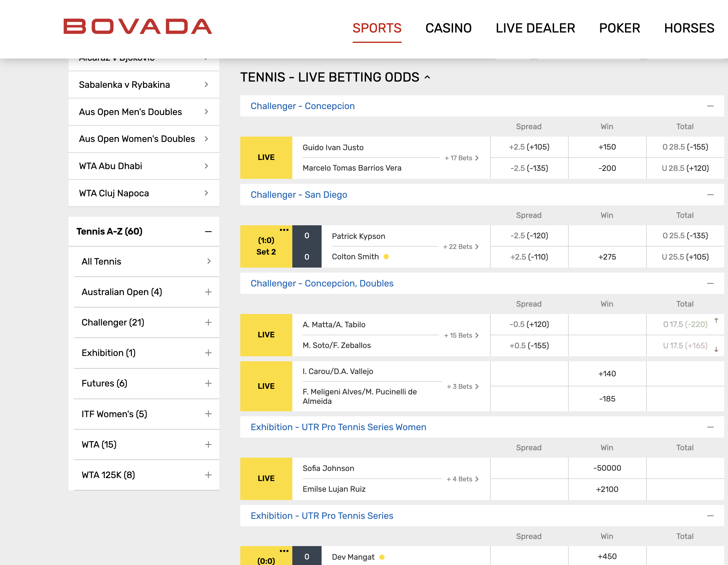The width and height of the screenshot is (728, 565).
Task: Pick Sofia Johnson win -50000
Action: pos(607,468)
